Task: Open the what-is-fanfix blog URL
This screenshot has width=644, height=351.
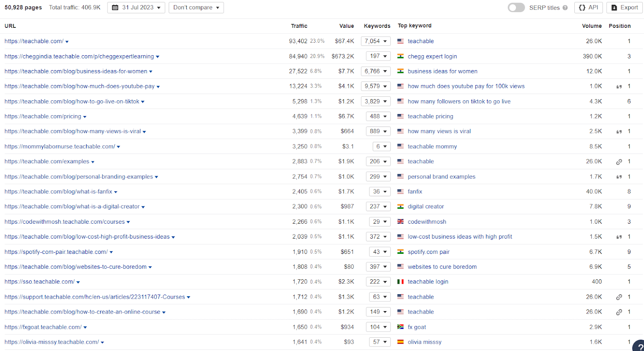Action: pos(58,191)
